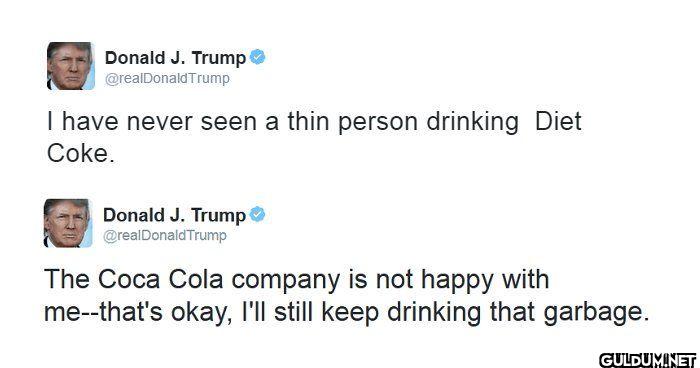This screenshot has width=700, height=368.
Task: Click the word "garbage." in the second tweet
Action: coord(596,314)
